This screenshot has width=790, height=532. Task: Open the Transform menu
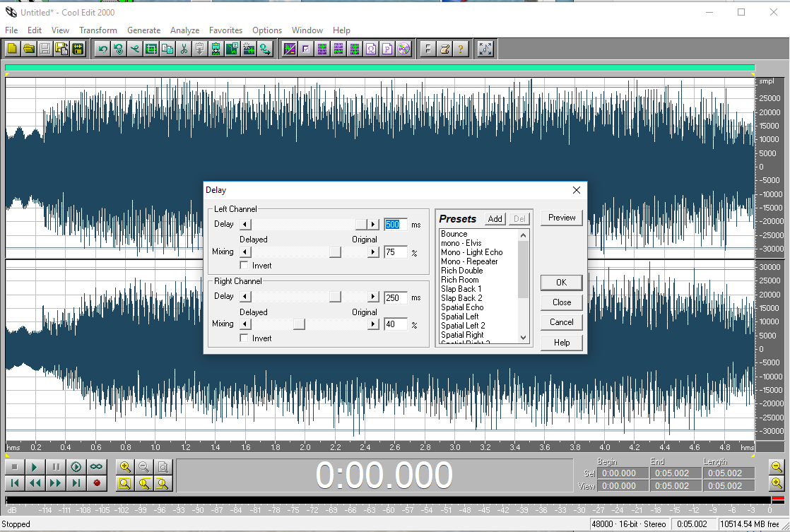(x=98, y=30)
